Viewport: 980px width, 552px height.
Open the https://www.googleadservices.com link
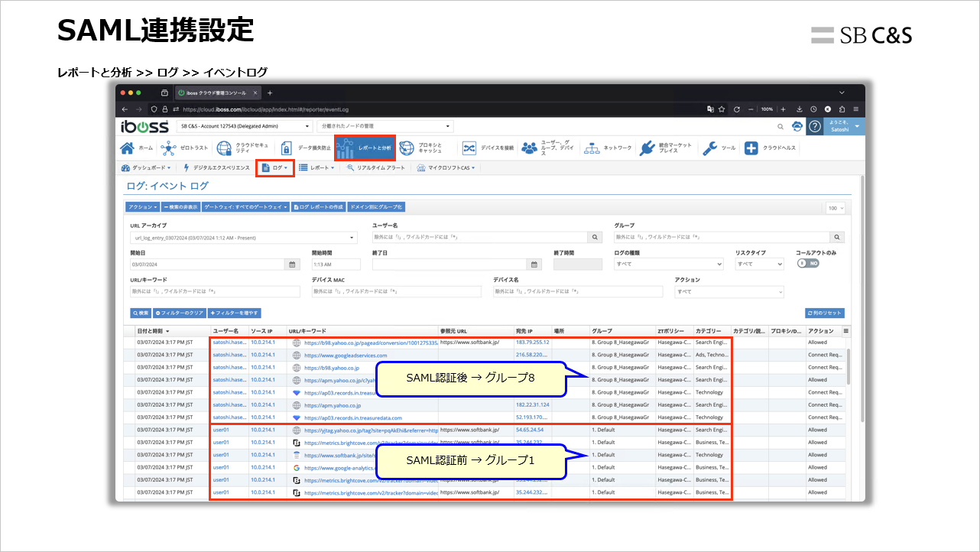[346, 355]
